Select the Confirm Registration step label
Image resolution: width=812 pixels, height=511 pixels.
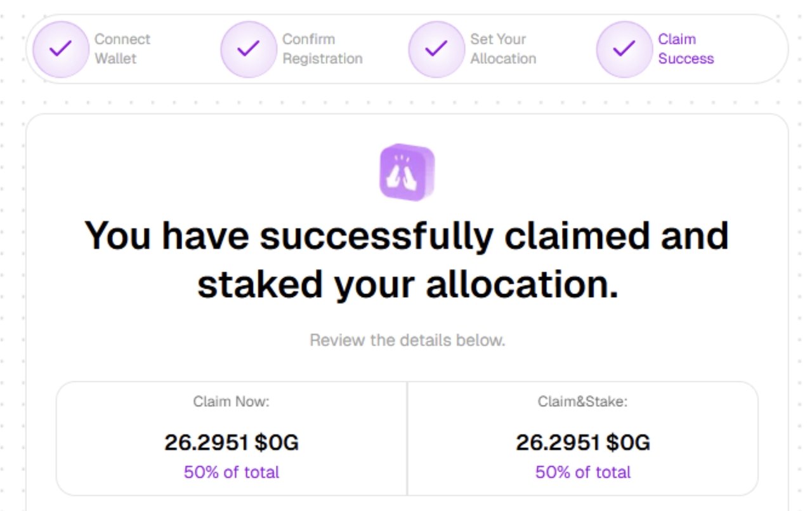click(322, 49)
